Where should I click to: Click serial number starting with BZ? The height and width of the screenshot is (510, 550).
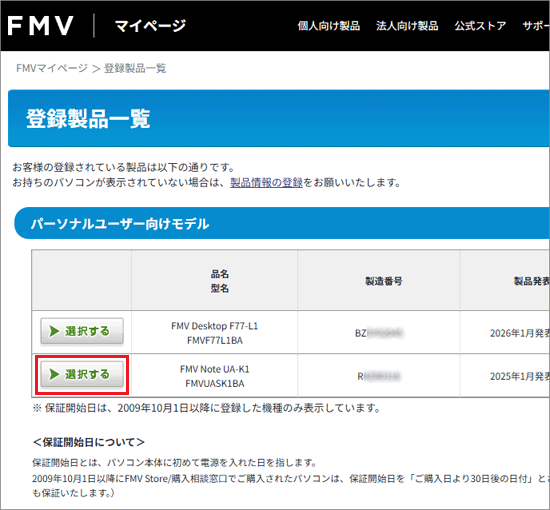pos(379,333)
